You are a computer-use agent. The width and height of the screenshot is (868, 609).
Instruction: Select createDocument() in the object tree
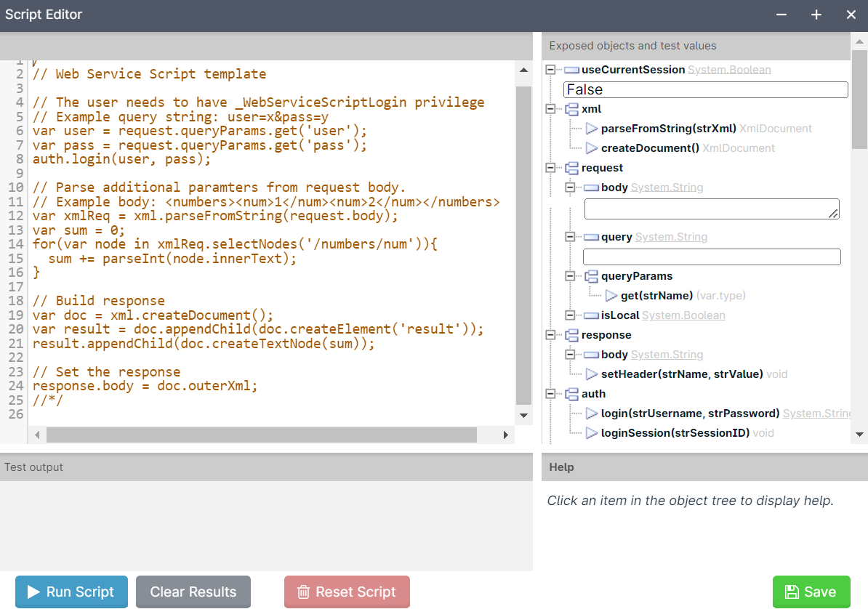[651, 148]
